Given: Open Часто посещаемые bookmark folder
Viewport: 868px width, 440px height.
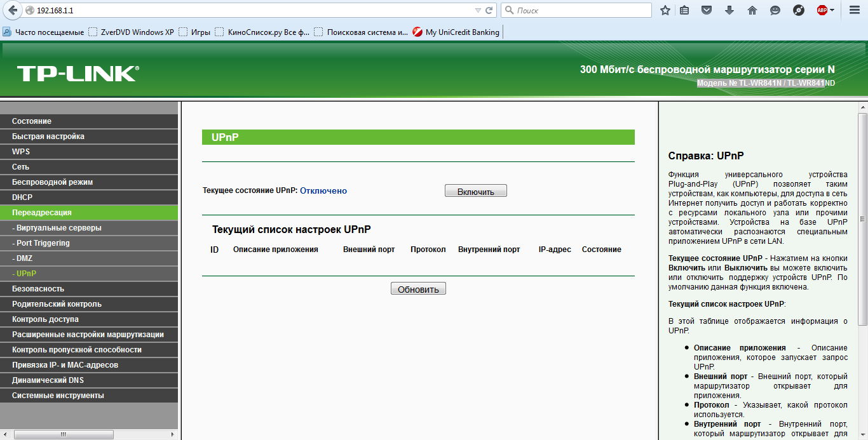Looking at the screenshot, I should pos(43,32).
